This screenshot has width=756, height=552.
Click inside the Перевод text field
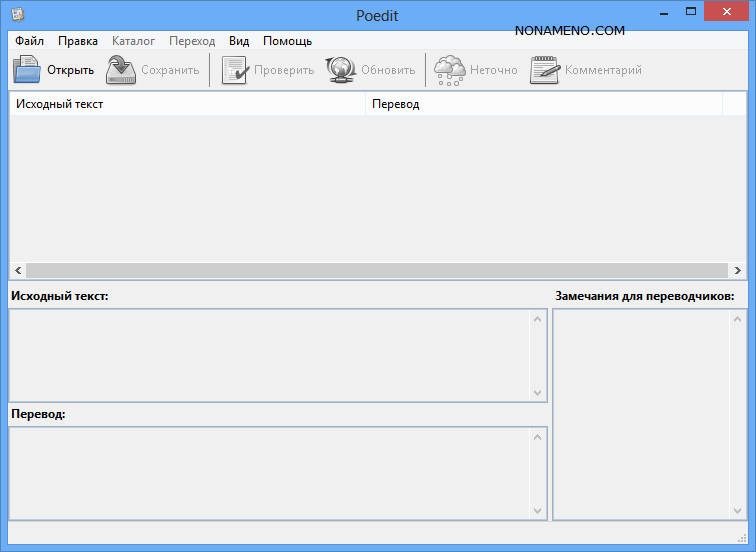point(270,473)
